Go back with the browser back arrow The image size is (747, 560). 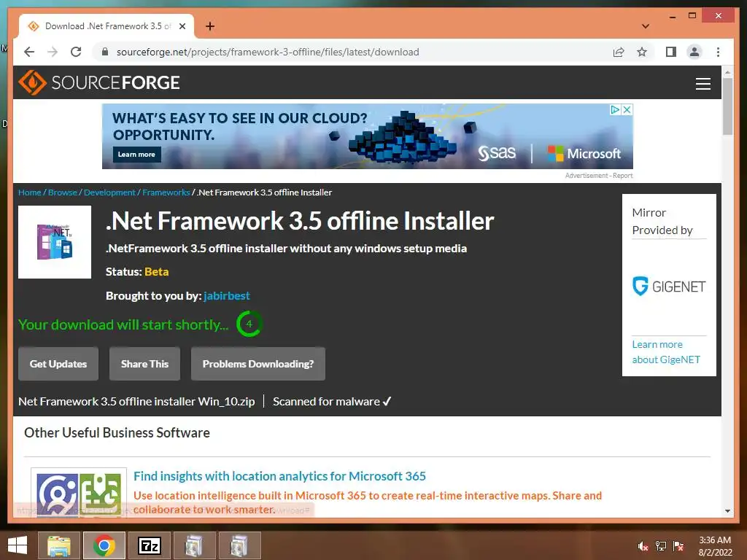coord(29,52)
